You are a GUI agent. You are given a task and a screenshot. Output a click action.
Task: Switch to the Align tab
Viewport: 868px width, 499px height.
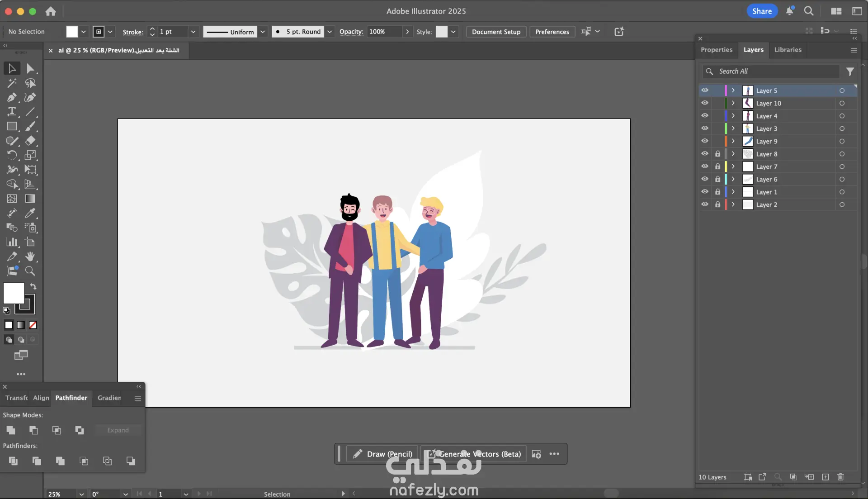(41, 398)
